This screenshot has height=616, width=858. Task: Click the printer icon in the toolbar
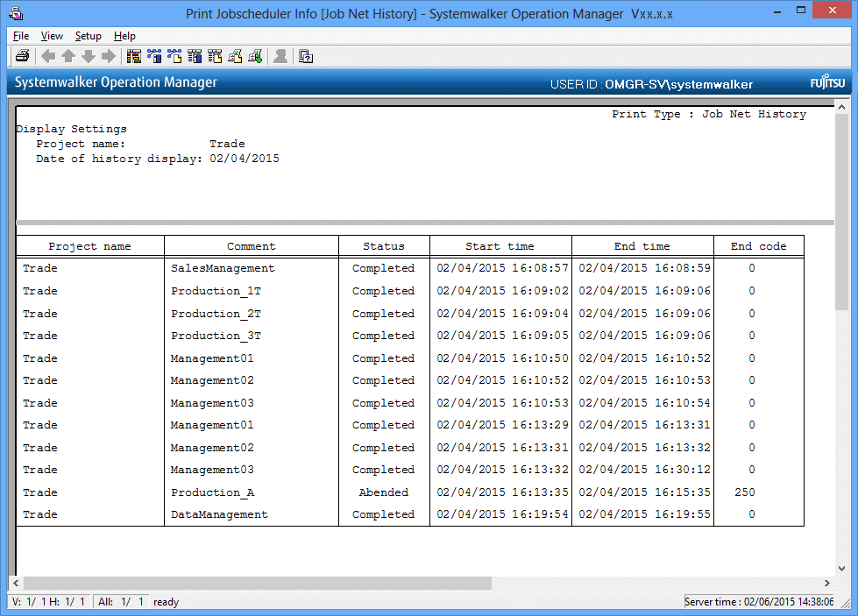click(23, 57)
